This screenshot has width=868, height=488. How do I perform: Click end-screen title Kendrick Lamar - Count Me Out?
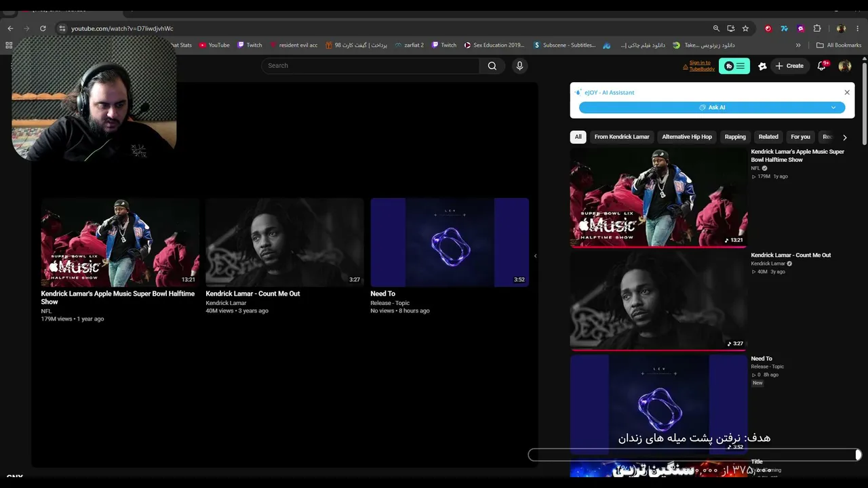(x=253, y=293)
